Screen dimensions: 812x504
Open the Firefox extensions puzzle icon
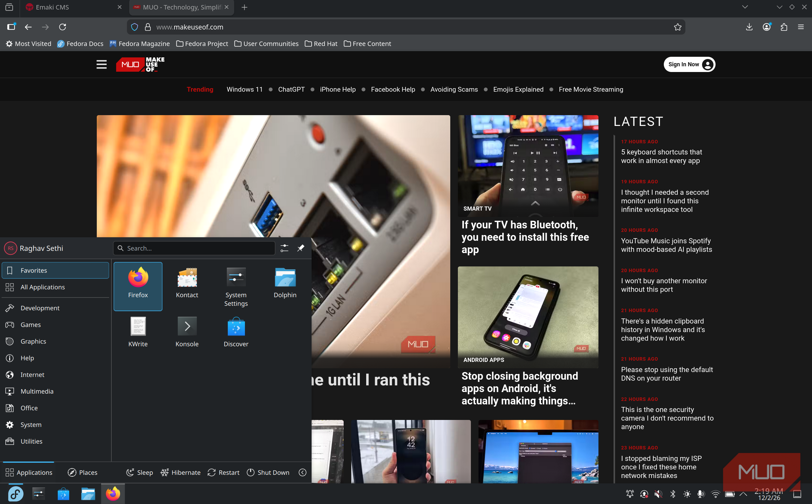tap(784, 27)
